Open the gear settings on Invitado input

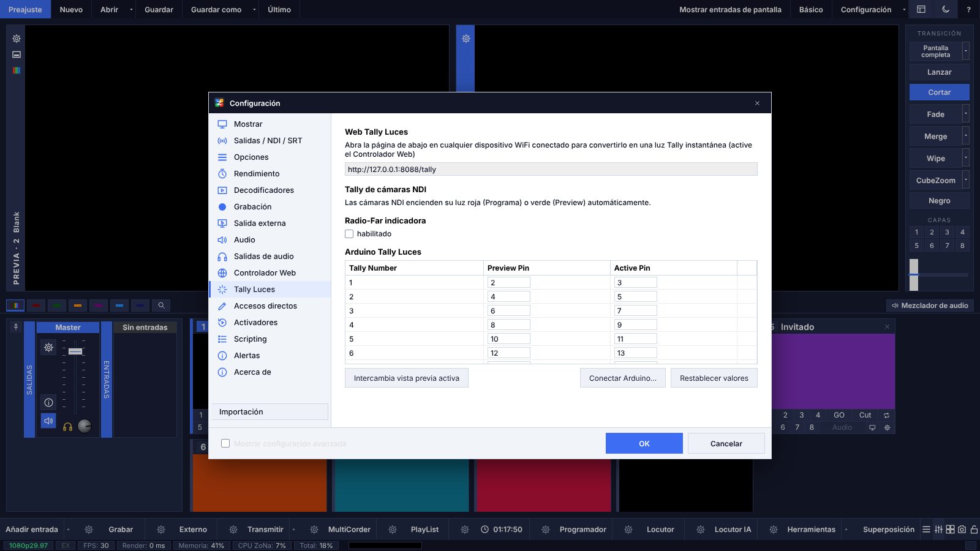coord(887,427)
